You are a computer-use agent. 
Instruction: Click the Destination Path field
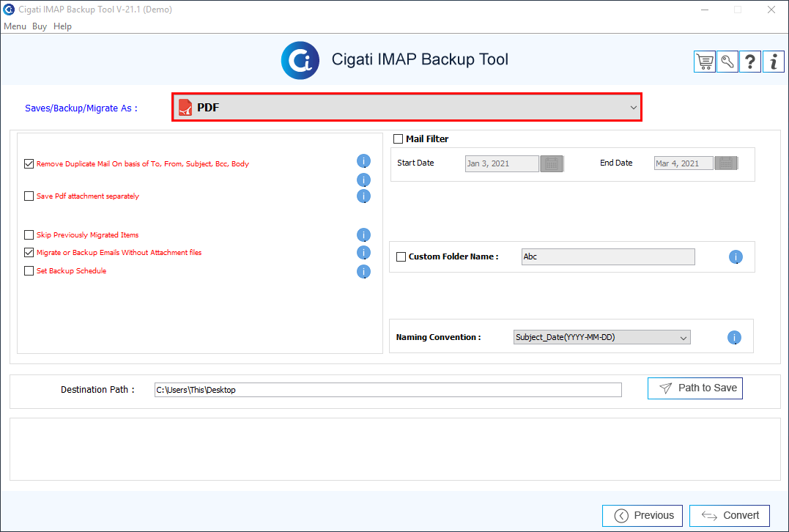pos(388,390)
